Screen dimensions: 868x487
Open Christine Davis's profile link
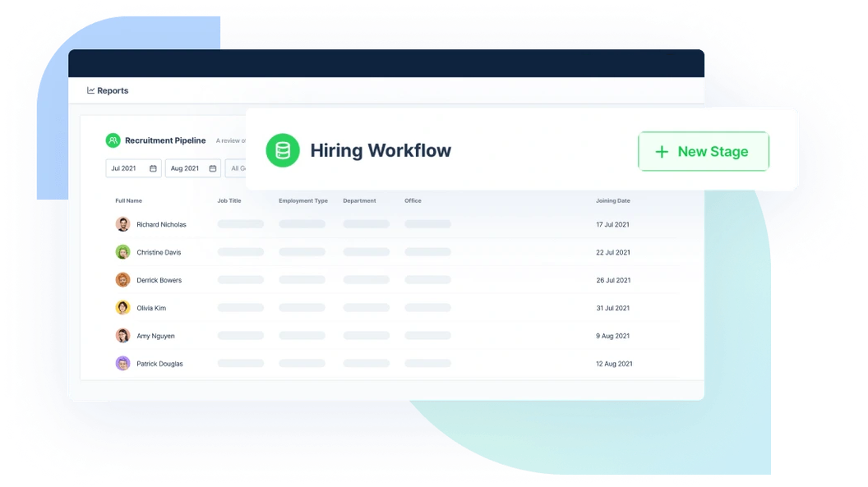click(x=159, y=252)
